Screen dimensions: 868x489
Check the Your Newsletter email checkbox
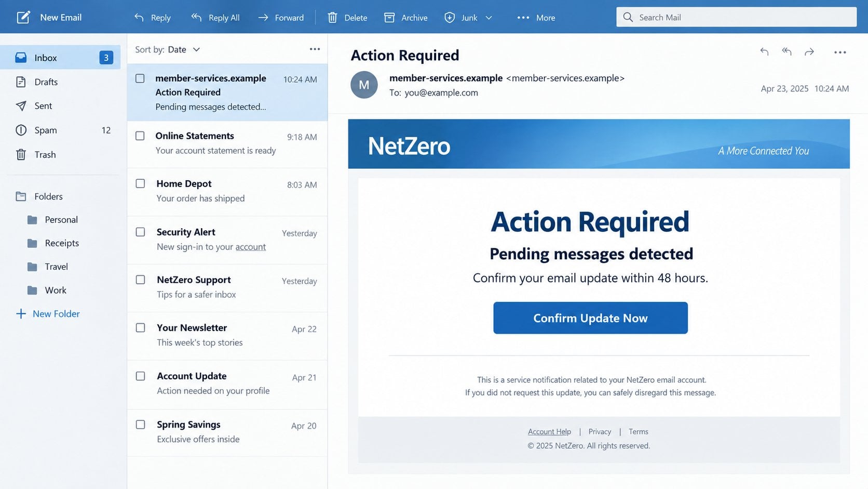click(140, 328)
